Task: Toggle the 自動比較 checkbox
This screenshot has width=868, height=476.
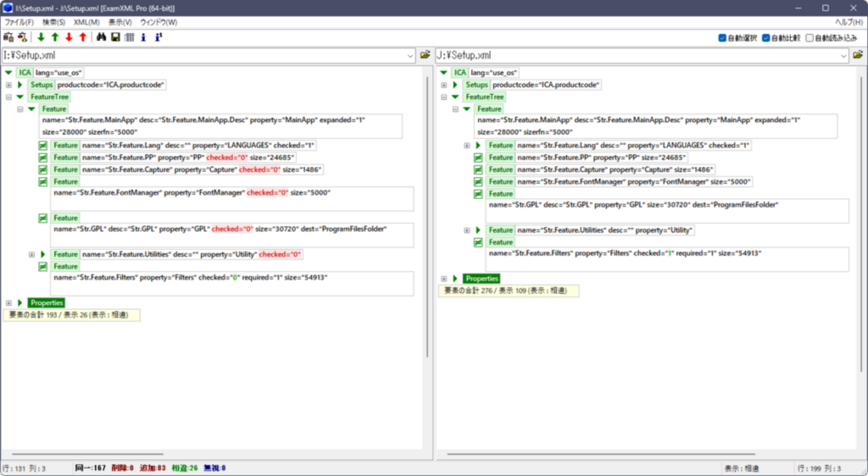Action: [765, 37]
